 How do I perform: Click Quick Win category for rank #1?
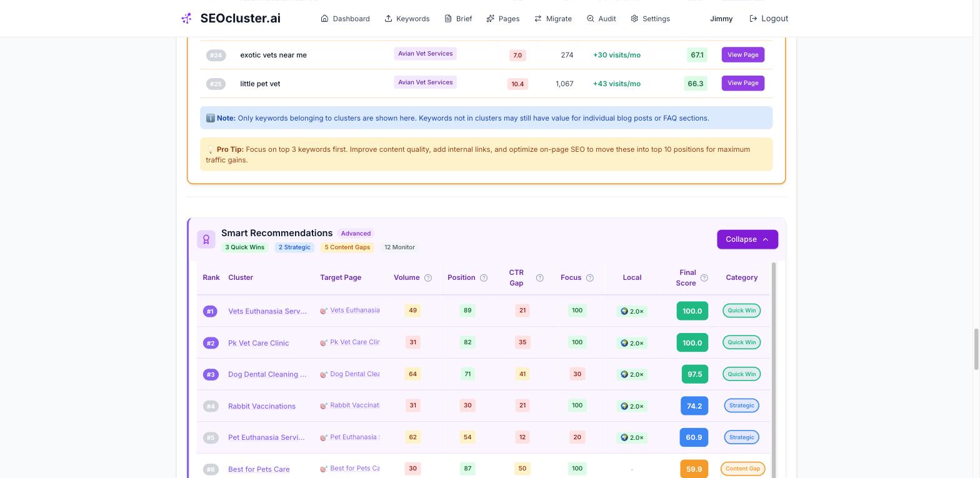(x=742, y=311)
